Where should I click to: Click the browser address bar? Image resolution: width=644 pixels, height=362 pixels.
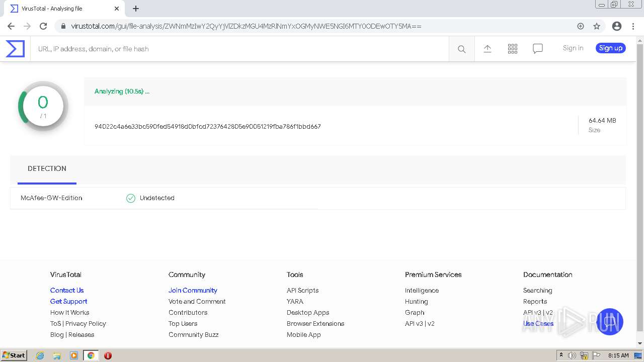tap(322, 26)
